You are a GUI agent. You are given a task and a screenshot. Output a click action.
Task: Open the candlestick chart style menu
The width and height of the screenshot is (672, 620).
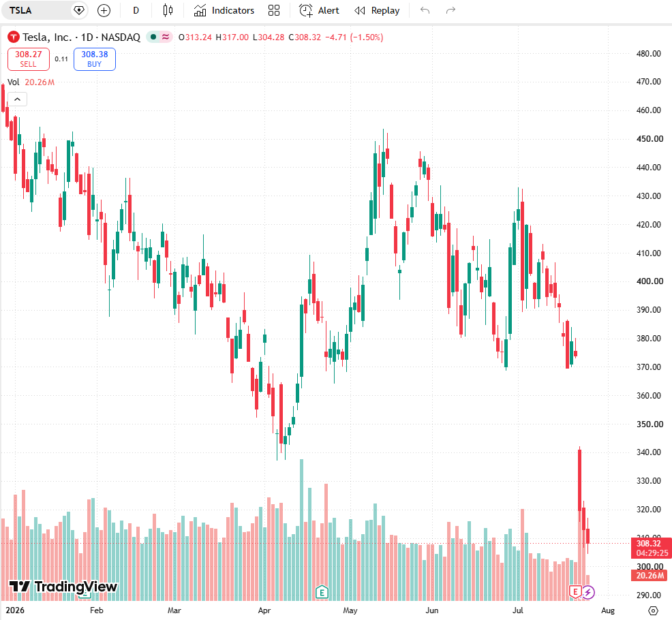pos(168,10)
